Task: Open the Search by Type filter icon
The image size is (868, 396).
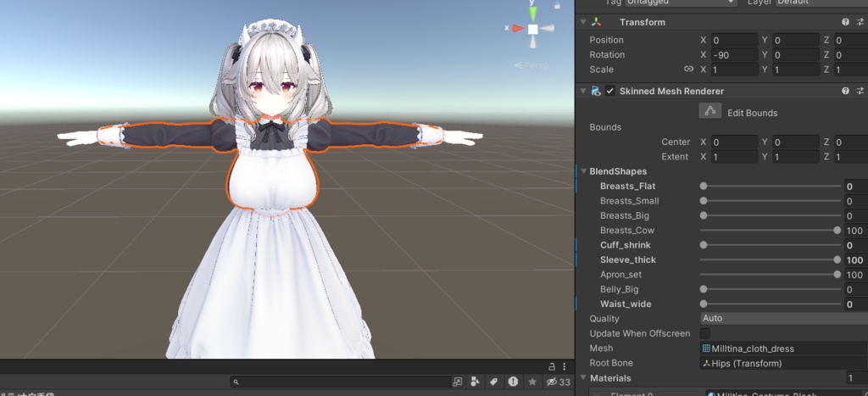Action: click(x=475, y=382)
